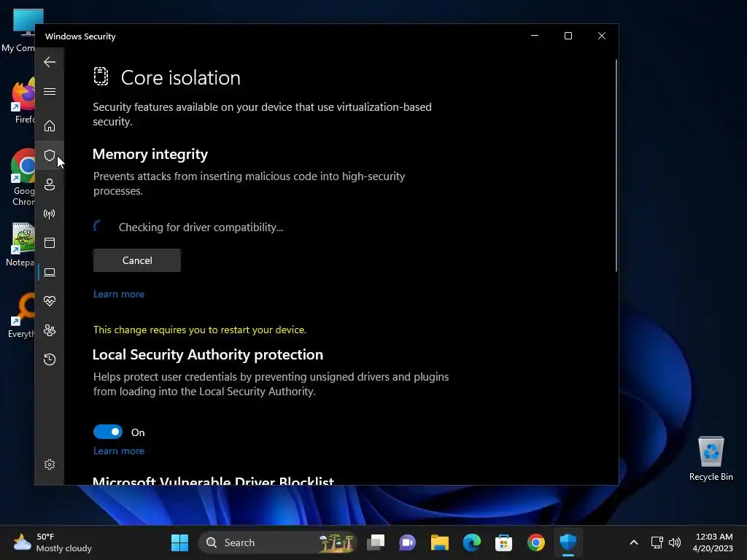Open Virus & threat protection shield icon
747x560 pixels.
tap(50, 155)
